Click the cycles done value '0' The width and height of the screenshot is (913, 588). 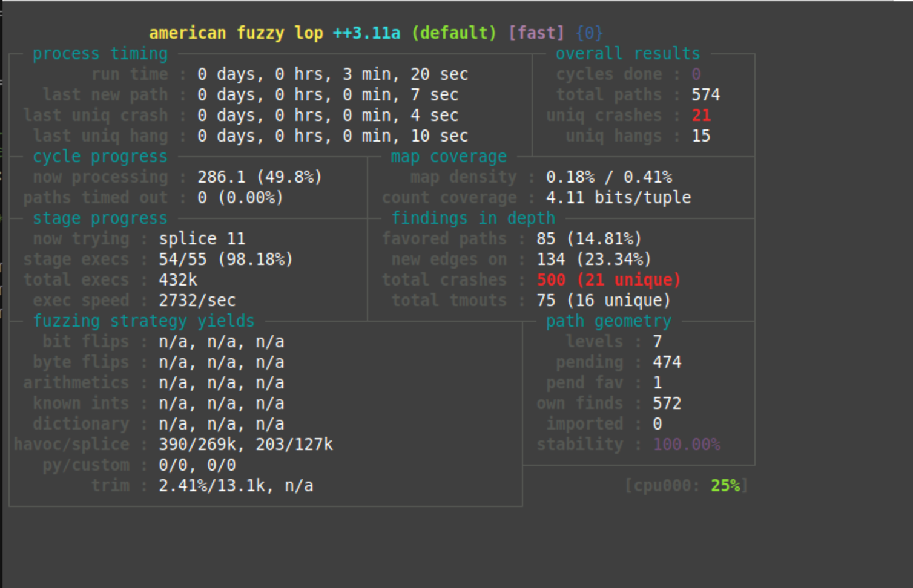696,74
